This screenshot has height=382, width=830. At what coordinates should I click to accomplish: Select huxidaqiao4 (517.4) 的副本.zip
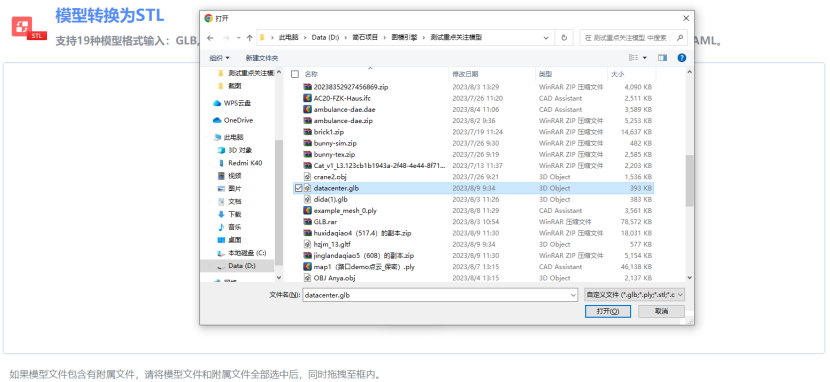363,233
